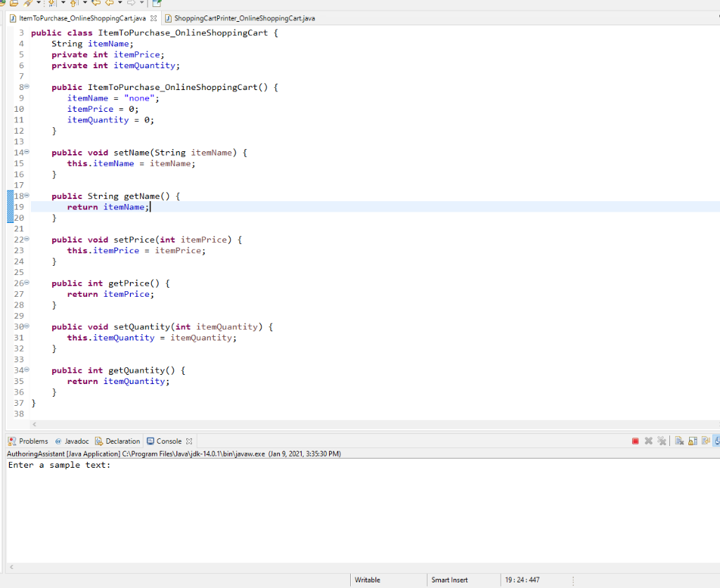Screen dimensions: 720x588
Task: Click 'return itemPrice;' on line 27
Action: (110, 295)
